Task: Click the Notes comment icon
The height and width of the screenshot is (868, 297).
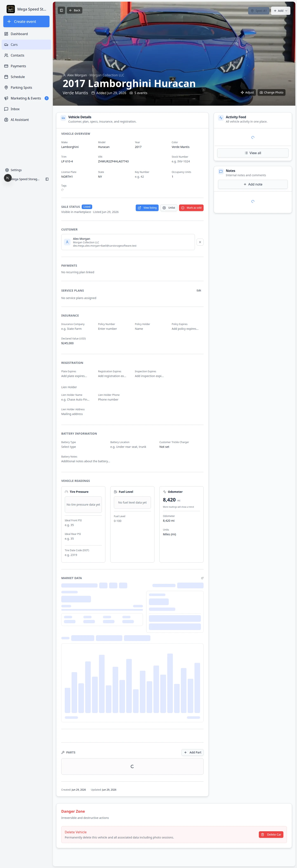Action: [x=221, y=171]
